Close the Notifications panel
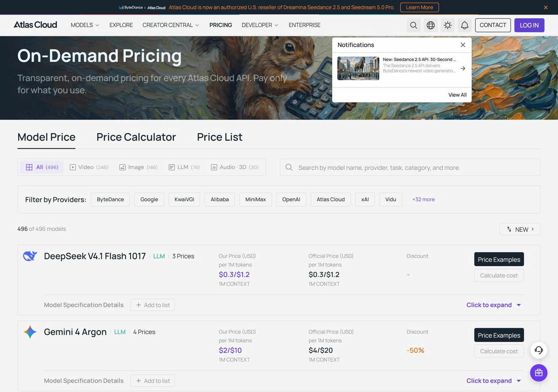Viewport: 558px width, 392px height. (463, 45)
